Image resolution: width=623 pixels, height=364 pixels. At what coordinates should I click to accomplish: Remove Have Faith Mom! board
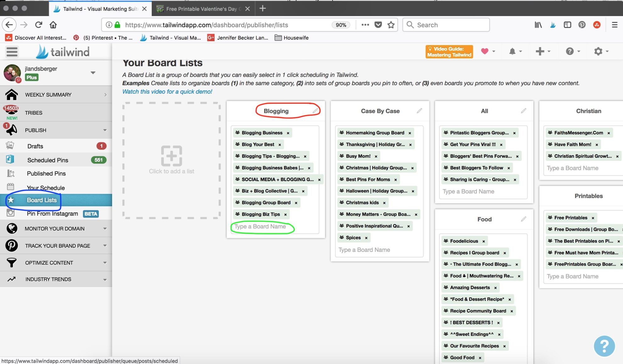click(x=597, y=145)
